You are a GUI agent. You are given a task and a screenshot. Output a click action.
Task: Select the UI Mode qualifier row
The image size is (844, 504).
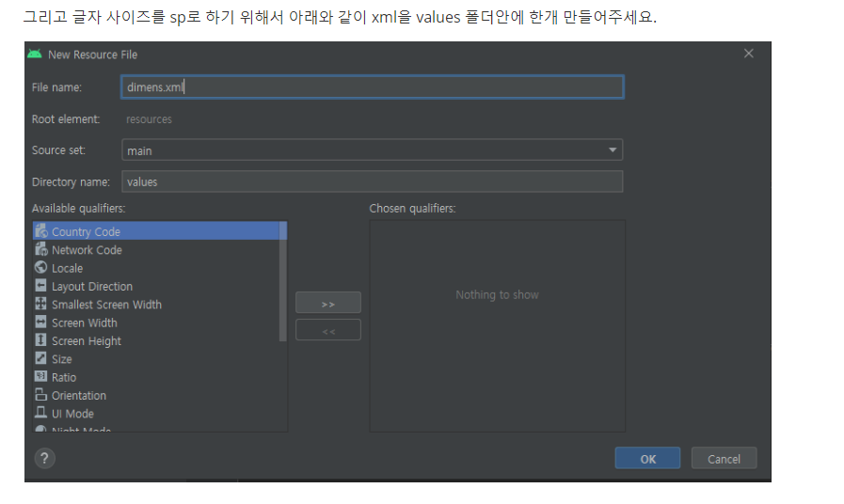156,414
